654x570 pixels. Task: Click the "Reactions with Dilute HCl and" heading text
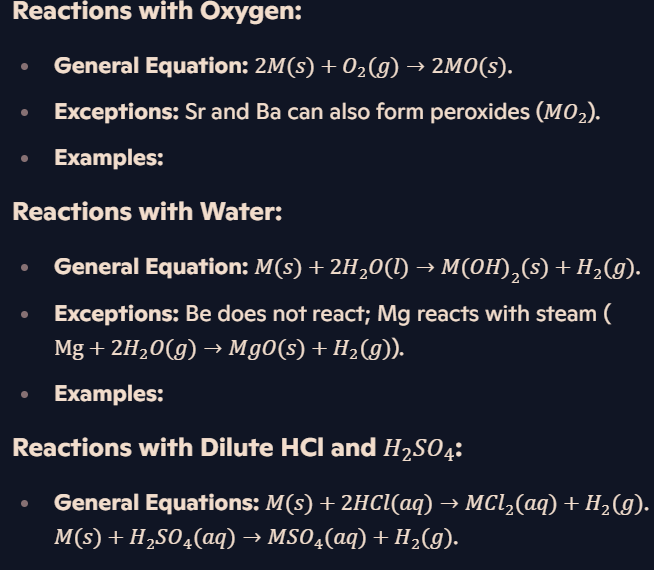(194, 448)
